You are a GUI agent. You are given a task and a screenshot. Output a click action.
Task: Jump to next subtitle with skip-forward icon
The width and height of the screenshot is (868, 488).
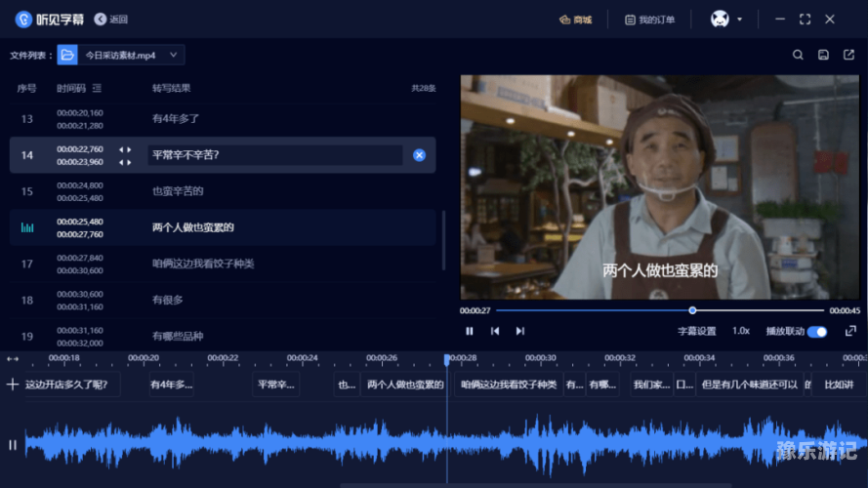[x=520, y=331]
